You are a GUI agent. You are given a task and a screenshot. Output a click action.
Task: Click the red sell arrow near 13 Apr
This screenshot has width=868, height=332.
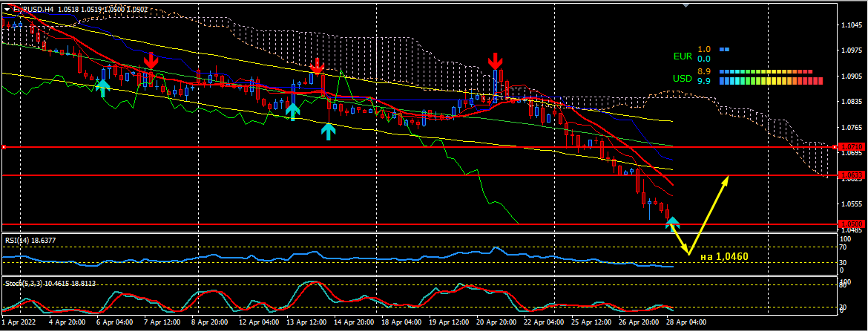(x=317, y=65)
